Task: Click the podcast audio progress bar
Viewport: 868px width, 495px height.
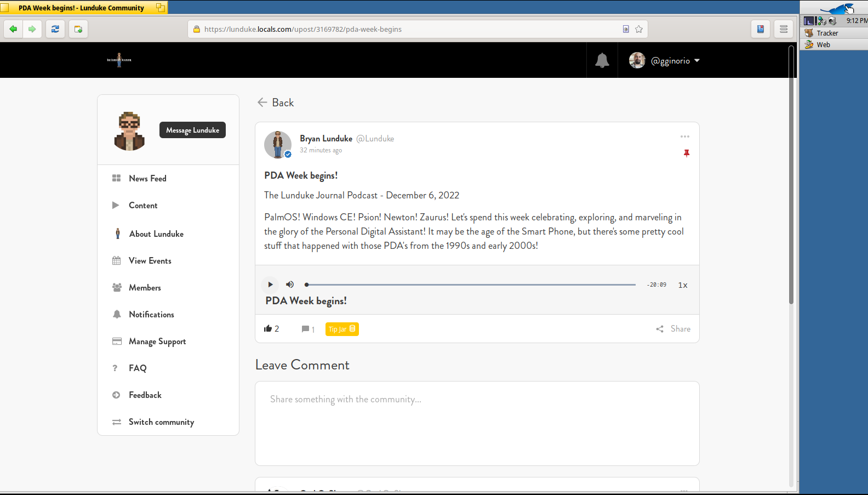Action: pos(471,285)
